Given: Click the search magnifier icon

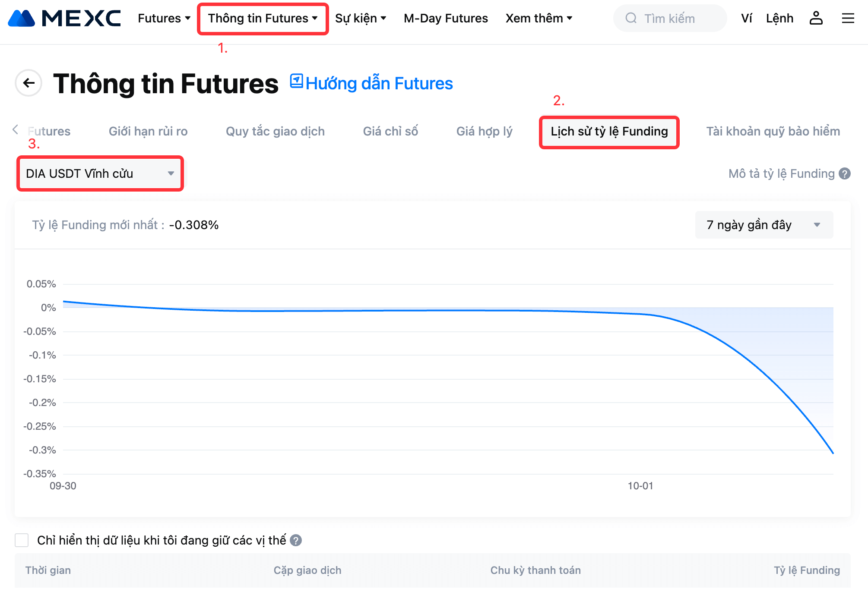Looking at the screenshot, I should tap(631, 18).
